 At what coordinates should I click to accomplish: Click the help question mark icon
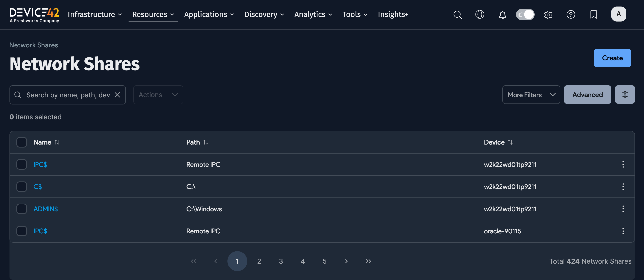pyautogui.click(x=571, y=14)
